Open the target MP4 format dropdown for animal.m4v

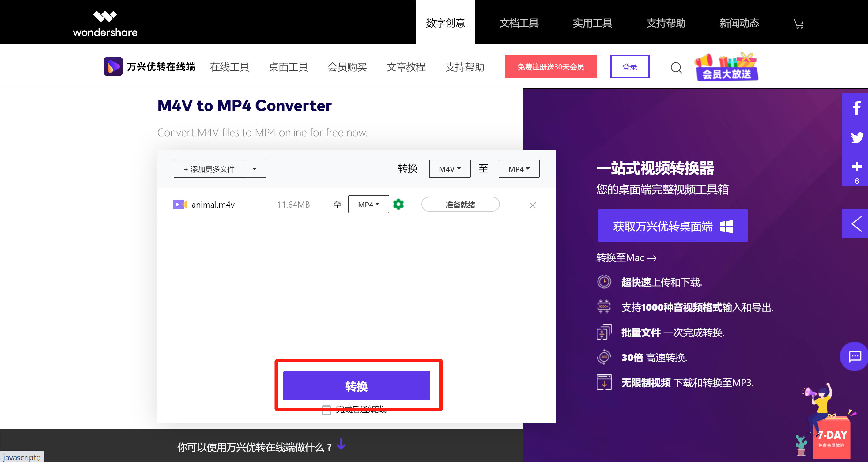[368, 204]
